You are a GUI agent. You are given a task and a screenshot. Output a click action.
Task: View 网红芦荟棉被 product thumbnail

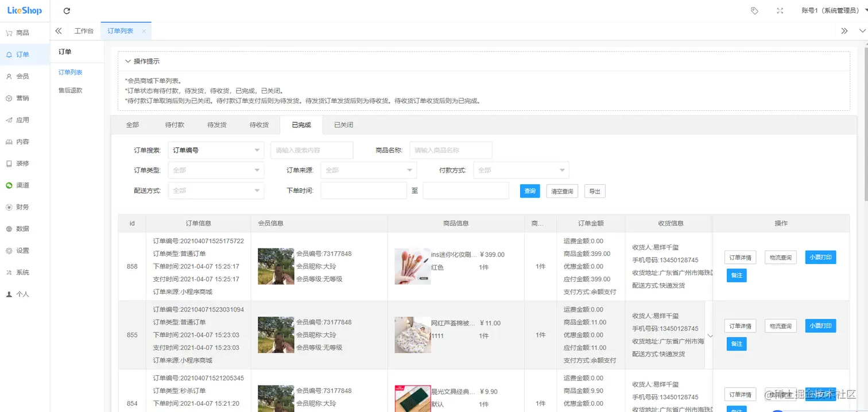point(413,335)
